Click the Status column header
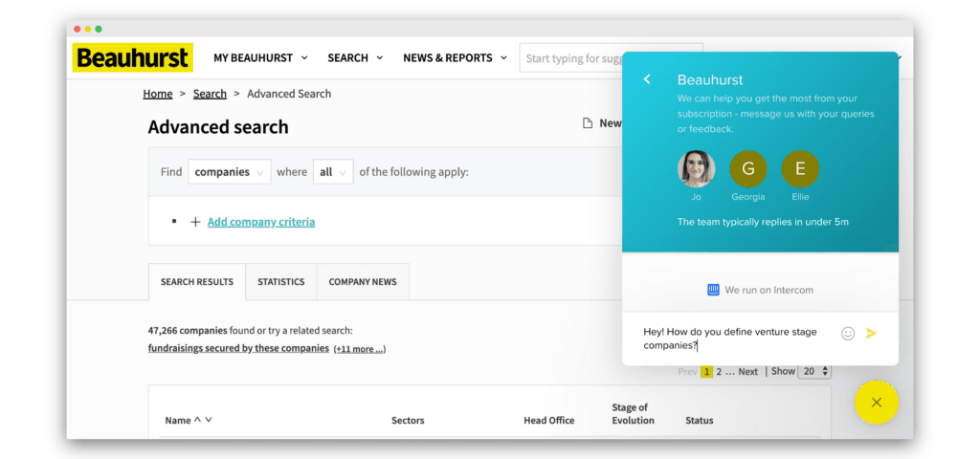This screenshot has width=980, height=459. [699, 421]
